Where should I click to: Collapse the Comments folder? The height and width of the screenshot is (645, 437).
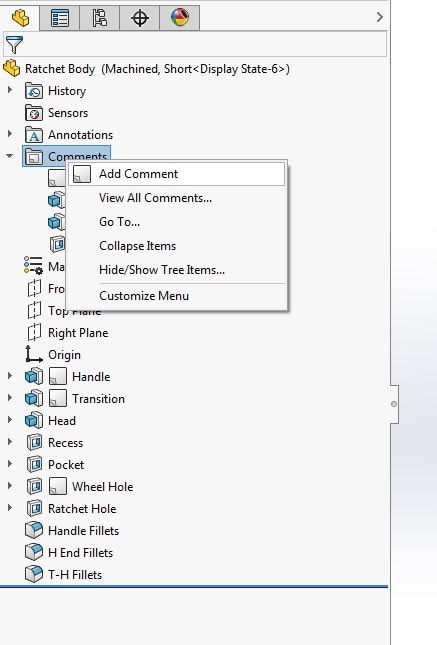click(10, 156)
